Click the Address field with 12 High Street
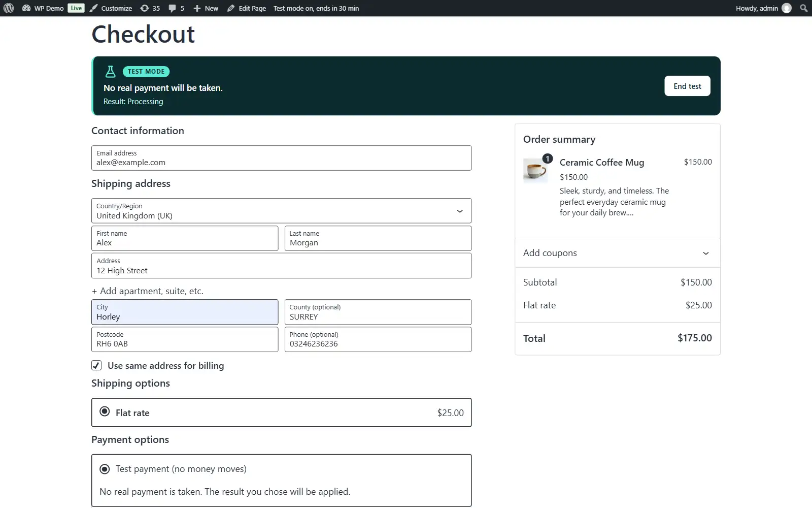This screenshot has height=508, width=812. pyautogui.click(x=281, y=266)
